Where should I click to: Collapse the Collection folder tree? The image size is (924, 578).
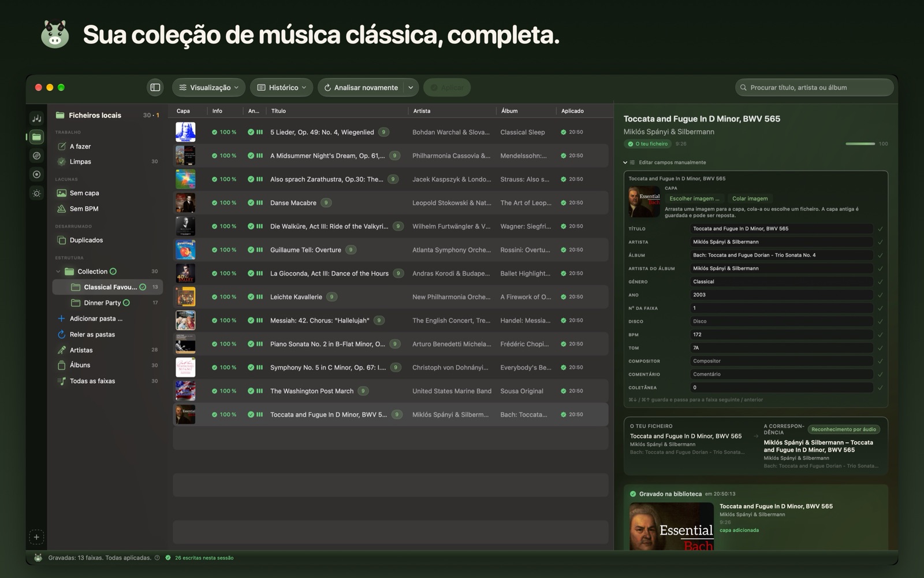(x=58, y=272)
